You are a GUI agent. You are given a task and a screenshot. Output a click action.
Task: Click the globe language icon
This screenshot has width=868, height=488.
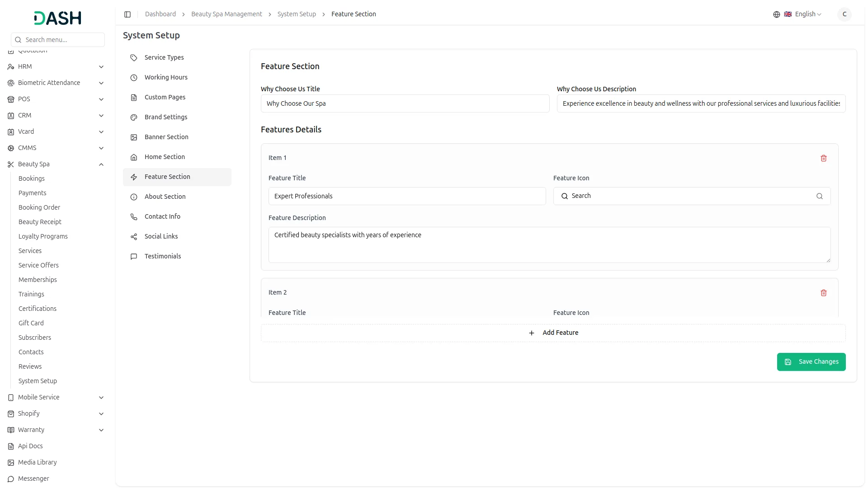[776, 14]
